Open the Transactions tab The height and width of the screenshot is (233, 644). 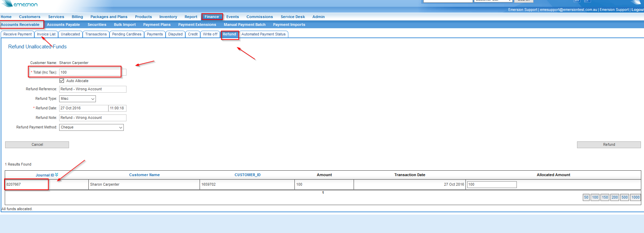tap(96, 34)
